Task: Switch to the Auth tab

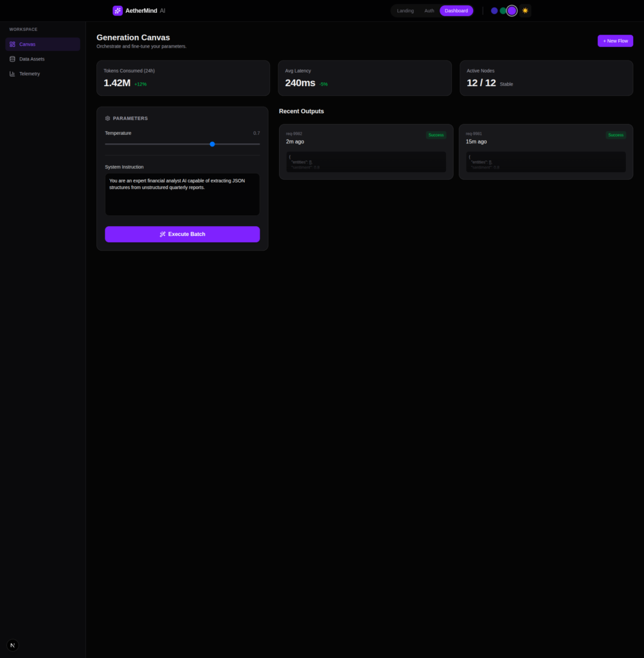Action: click(429, 10)
